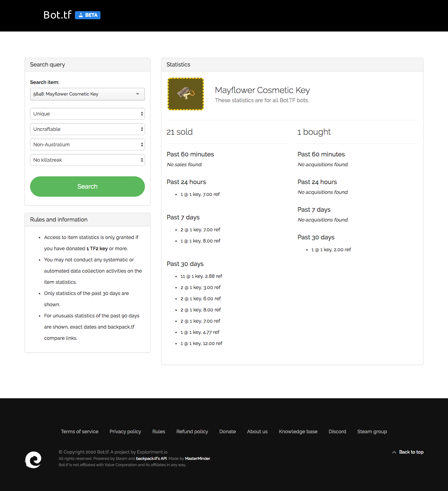Click '1 @ 1 key, 12.00 ref' entry
This screenshot has width=448, height=491.
[201, 343]
